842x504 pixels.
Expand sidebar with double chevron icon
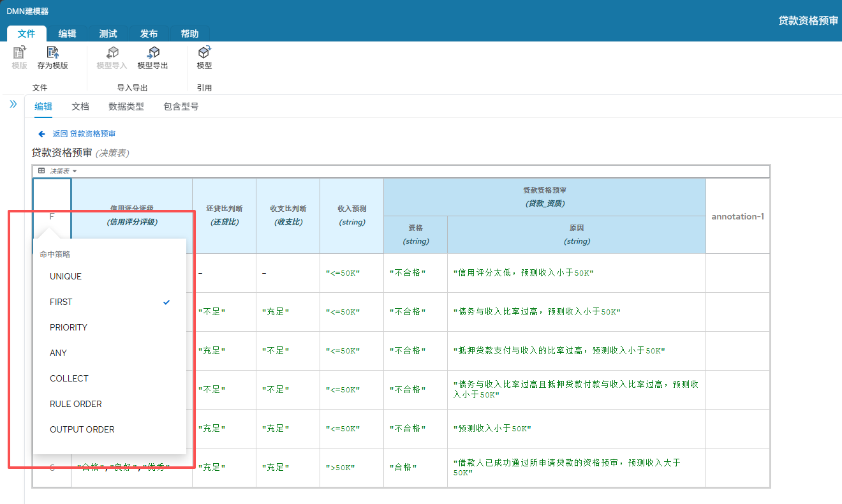(13, 104)
